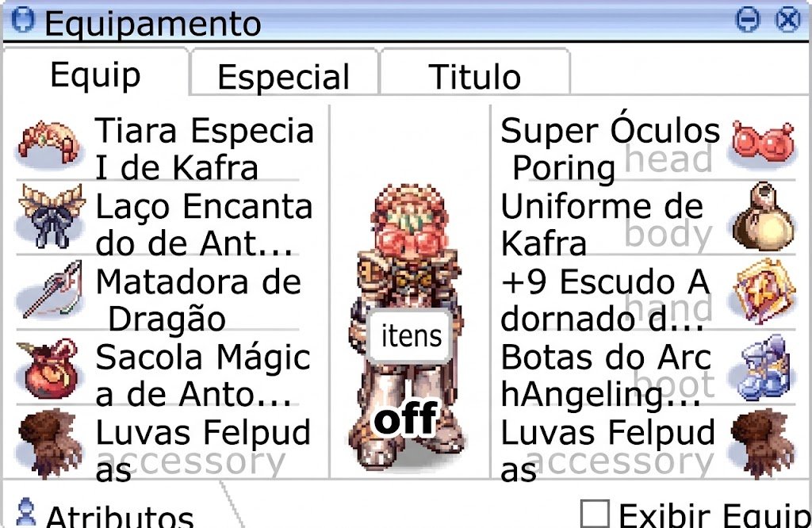Toggle the off label on character preview
This screenshot has height=528, width=812.
click(x=407, y=417)
